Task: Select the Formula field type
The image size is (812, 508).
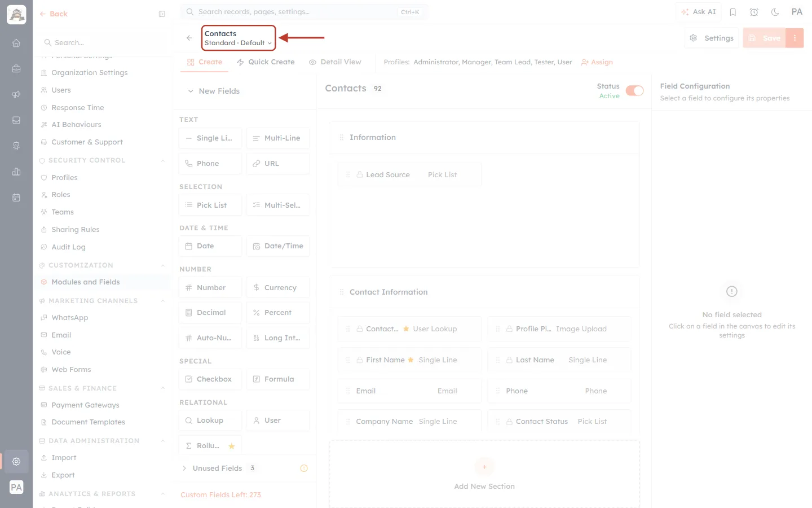Action: pyautogui.click(x=278, y=379)
